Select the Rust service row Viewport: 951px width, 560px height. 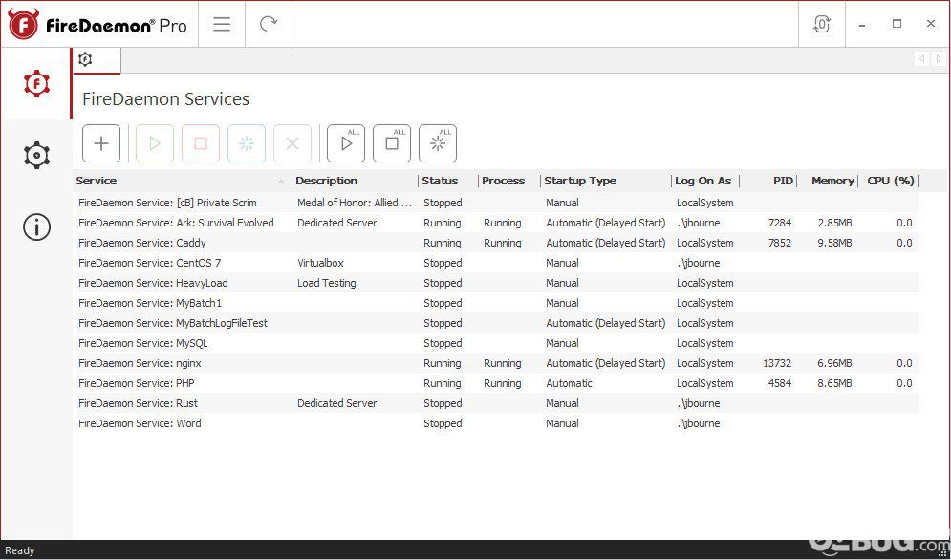tap(495, 403)
